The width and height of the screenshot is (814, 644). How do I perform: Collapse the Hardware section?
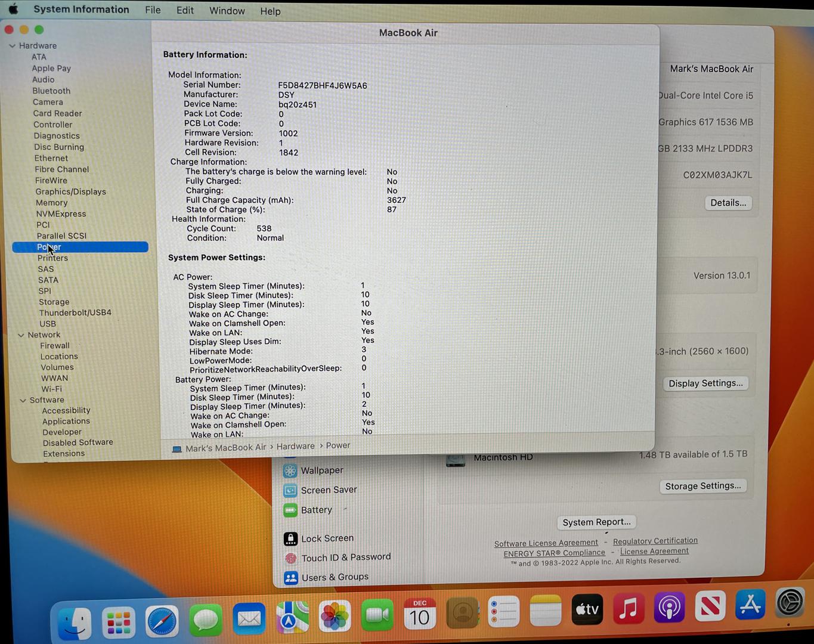click(x=12, y=45)
